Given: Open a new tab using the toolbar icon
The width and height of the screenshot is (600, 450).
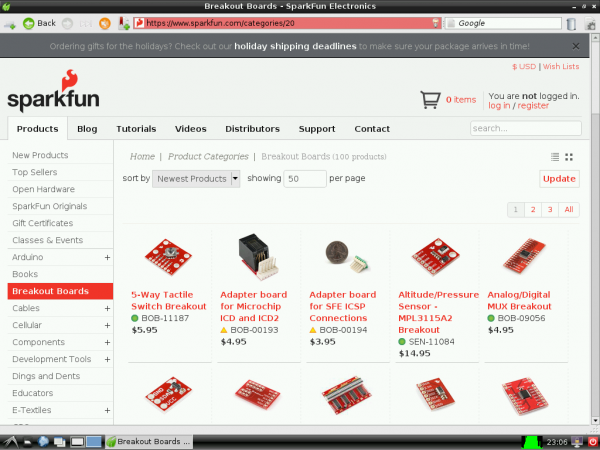Looking at the screenshot, I should coord(9,24).
